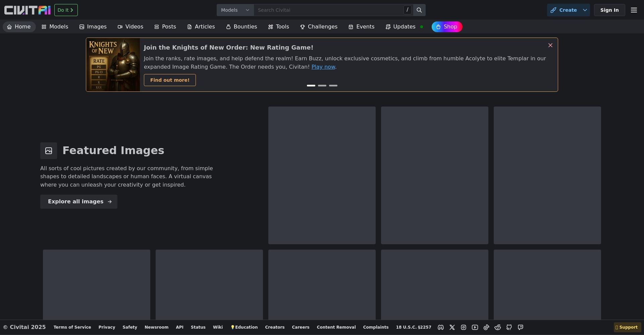This screenshot has height=335, width=644.
Task: Click Sign In
Action: (x=609, y=10)
